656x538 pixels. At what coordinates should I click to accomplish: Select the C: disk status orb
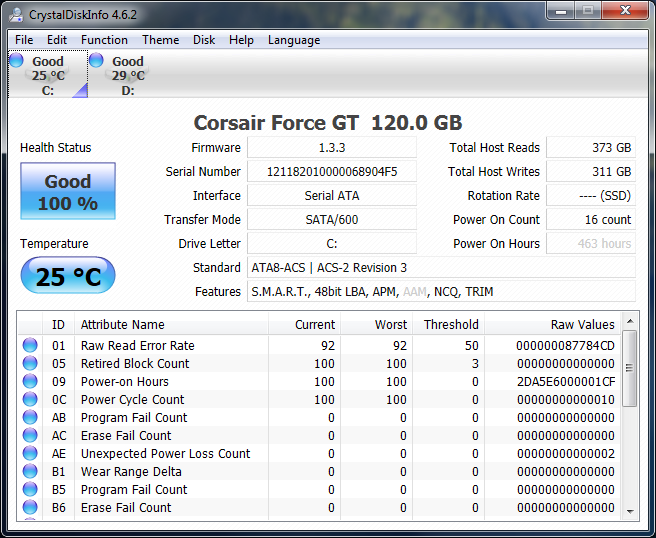pos(16,60)
